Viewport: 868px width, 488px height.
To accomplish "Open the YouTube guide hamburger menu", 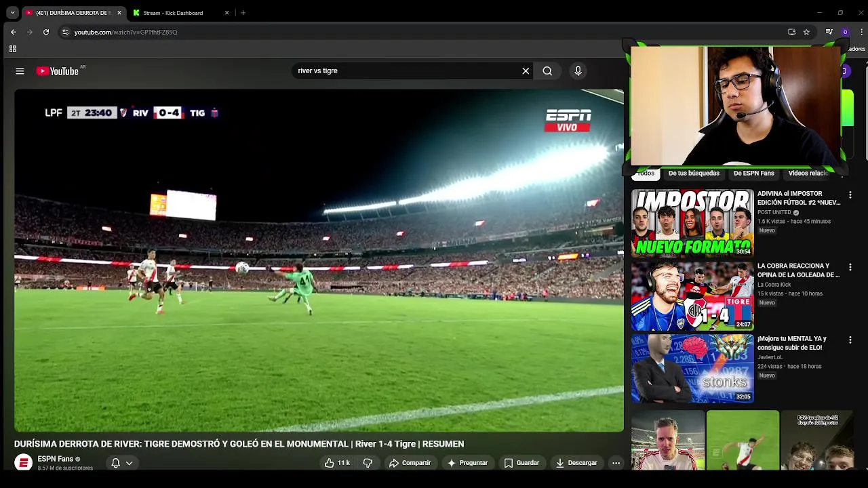I will (x=20, y=71).
